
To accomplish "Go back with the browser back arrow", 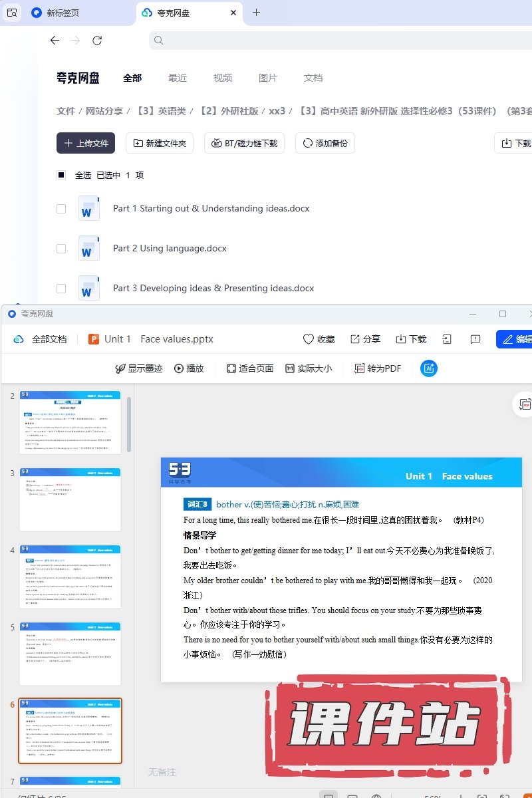I will (55, 41).
